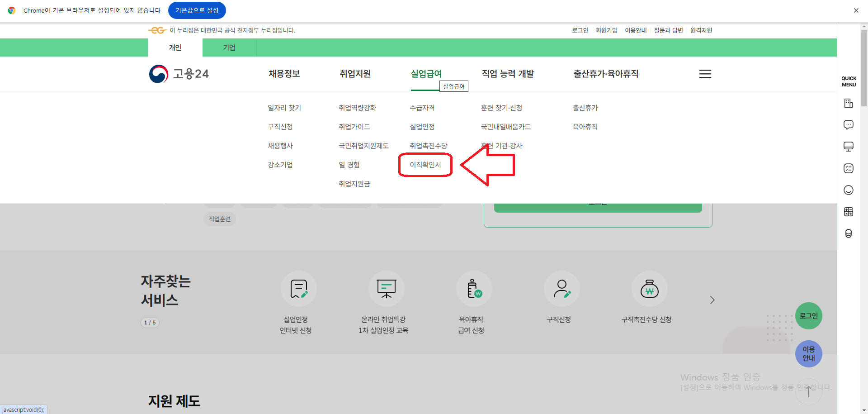Open the building icon in Quick Menu
The width and height of the screenshot is (868, 414).
[849, 103]
